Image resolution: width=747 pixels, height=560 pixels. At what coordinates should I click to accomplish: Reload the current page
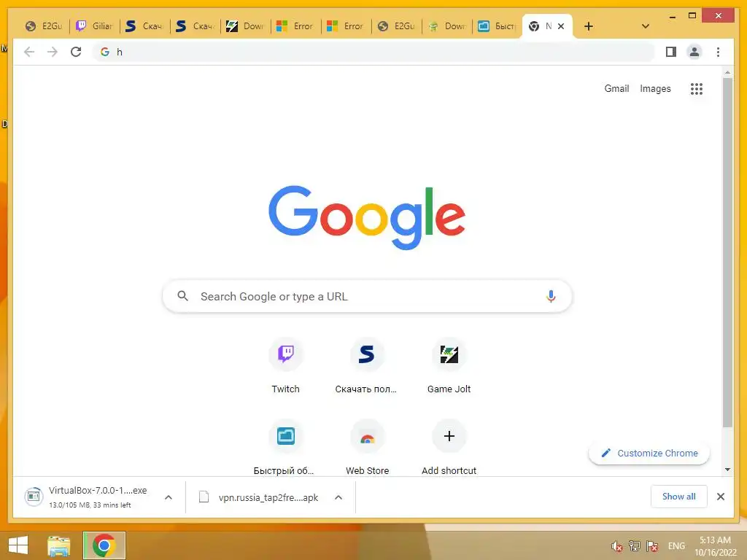point(76,52)
